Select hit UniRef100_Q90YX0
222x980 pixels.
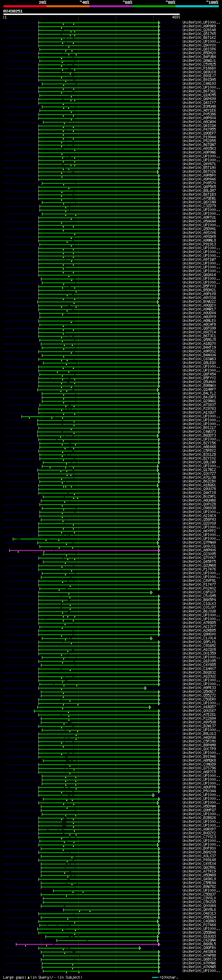(199, 45)
